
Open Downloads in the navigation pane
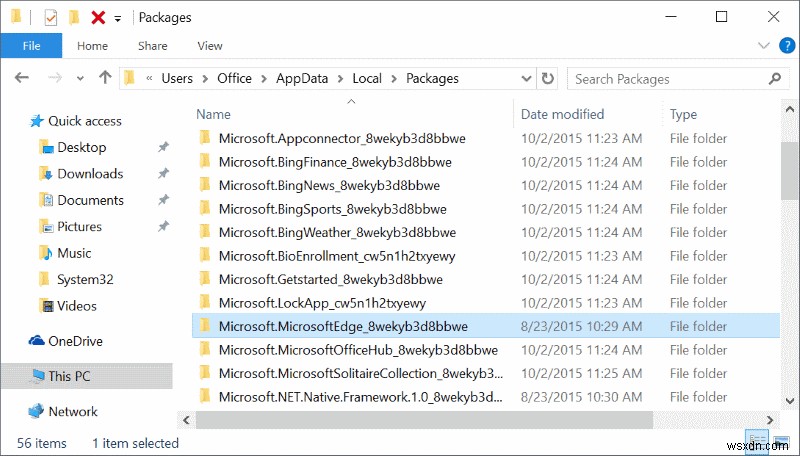pyautogui.click(x=90, y=174)
